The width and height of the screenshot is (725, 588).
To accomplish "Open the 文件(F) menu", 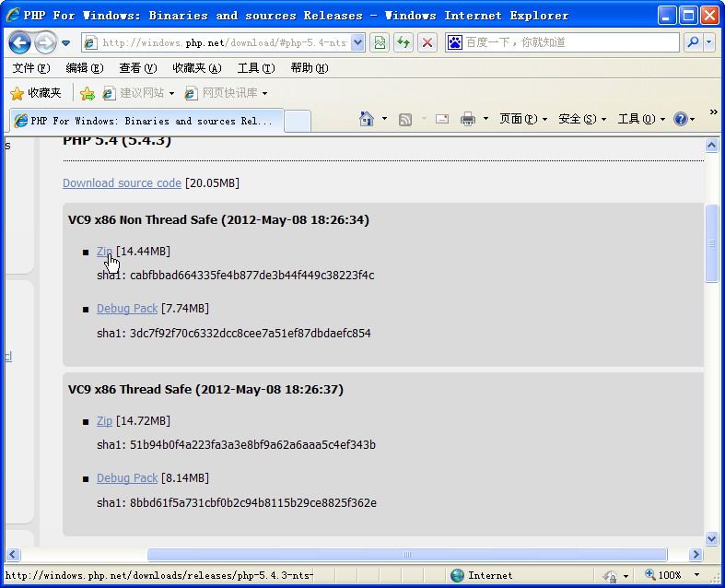I will pyautogui.click(x=31, y=68).
